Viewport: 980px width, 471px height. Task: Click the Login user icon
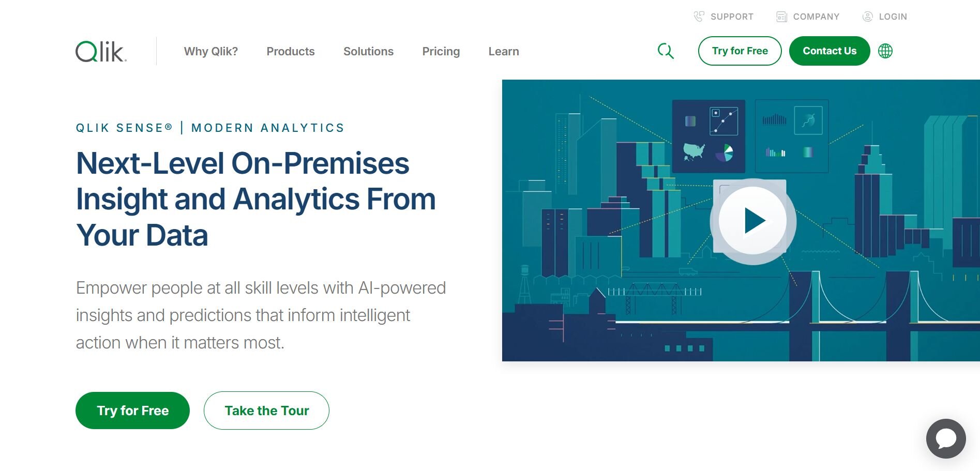867,17
